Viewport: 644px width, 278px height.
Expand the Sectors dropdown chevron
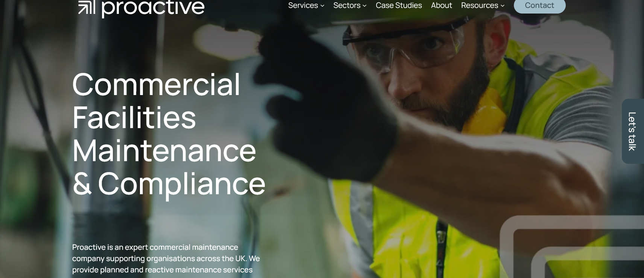pos(365,6)
